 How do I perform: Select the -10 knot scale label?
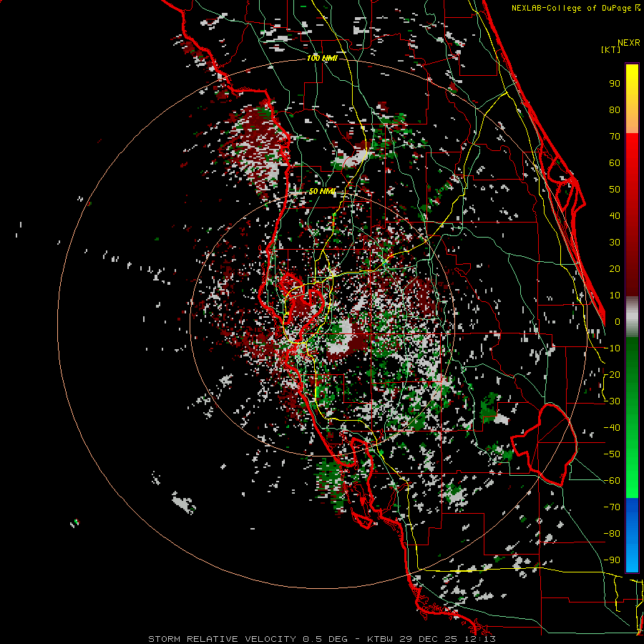(x=612, y=348)
